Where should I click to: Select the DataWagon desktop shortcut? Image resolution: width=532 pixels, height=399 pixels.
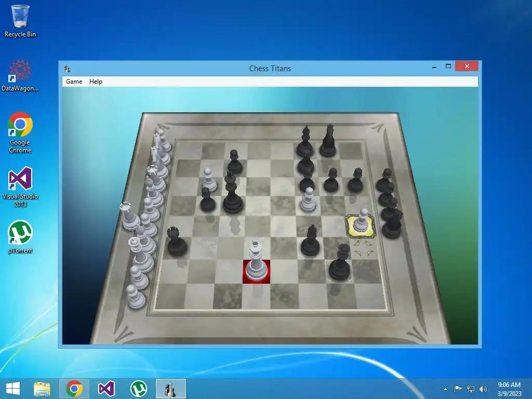tap(20, 75)
